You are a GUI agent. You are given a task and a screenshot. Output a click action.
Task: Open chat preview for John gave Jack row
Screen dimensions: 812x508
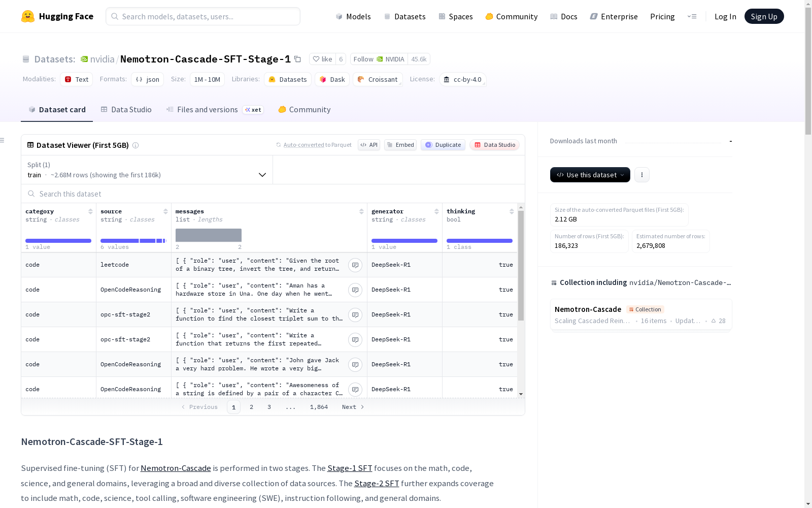[x=355, y=364]
